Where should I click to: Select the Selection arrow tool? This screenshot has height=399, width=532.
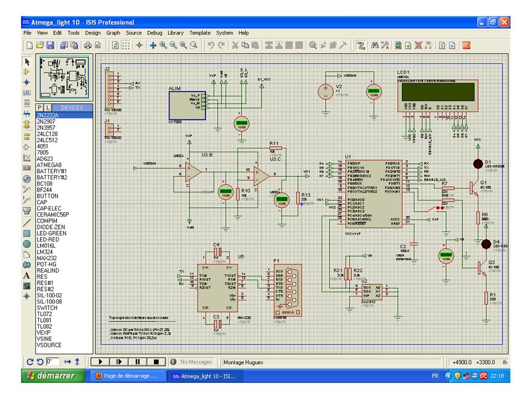[x=26, y=61]
